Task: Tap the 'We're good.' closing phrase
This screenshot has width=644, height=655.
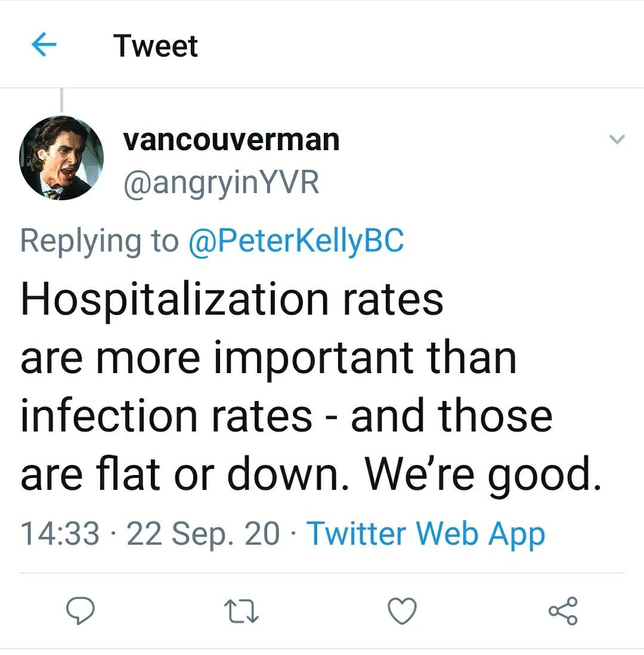Action: click(481, 473)
